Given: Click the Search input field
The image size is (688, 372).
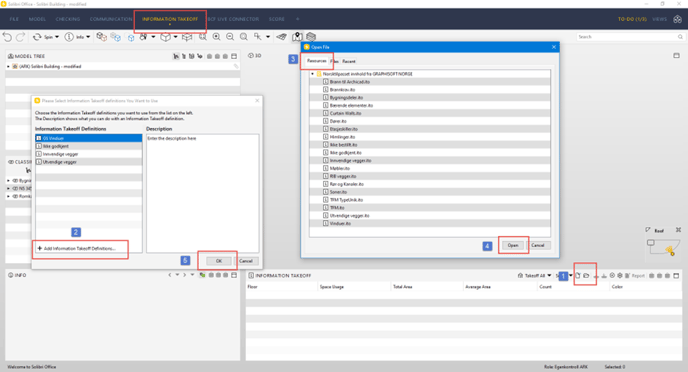Looking at the screenshot, I should tap(626, 37).
